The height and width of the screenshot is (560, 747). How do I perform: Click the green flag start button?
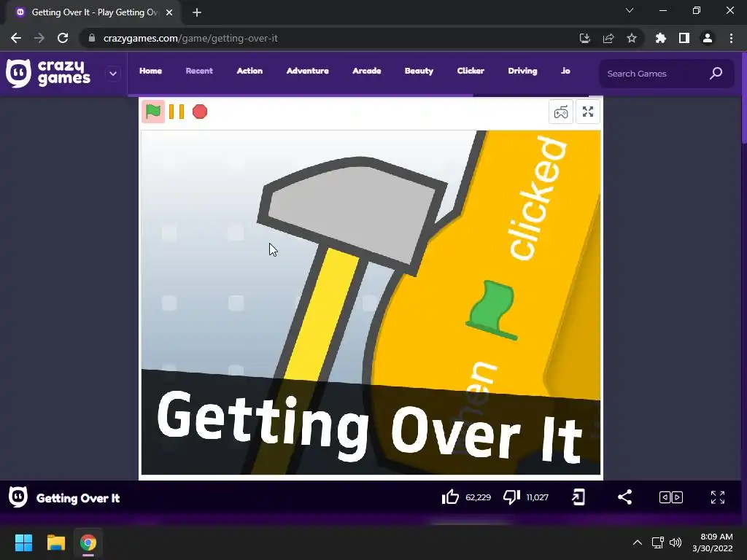click(153, 112)
